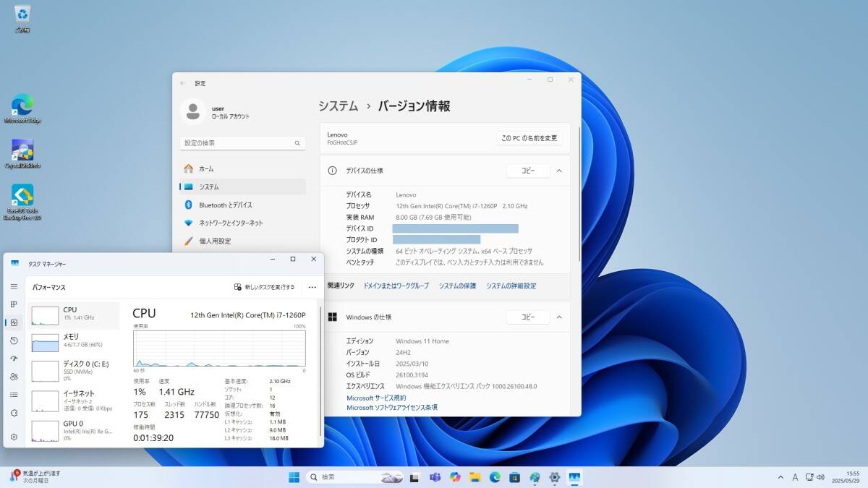Select CPU in performance list
Viewport: 868px width, 488px height.
73,314
